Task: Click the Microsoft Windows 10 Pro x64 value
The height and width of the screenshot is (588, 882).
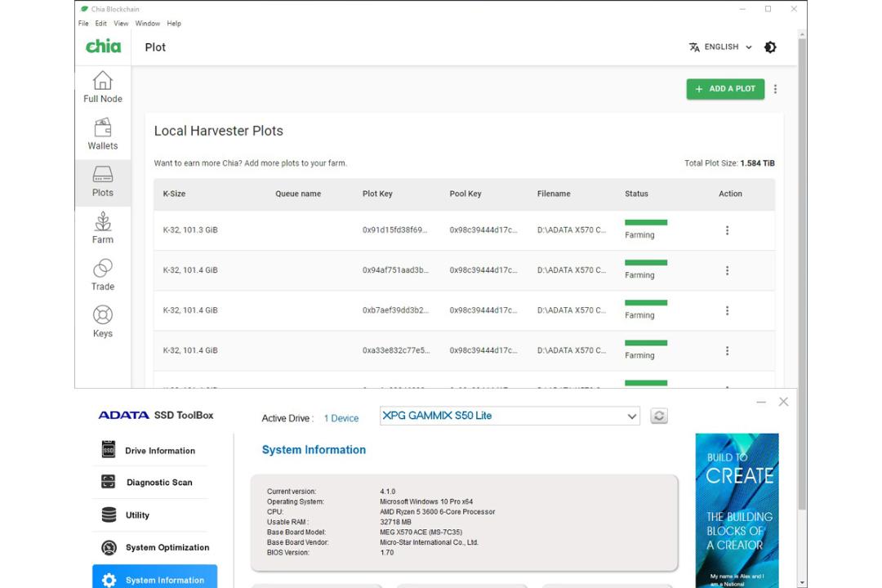Action: (426, 502)
